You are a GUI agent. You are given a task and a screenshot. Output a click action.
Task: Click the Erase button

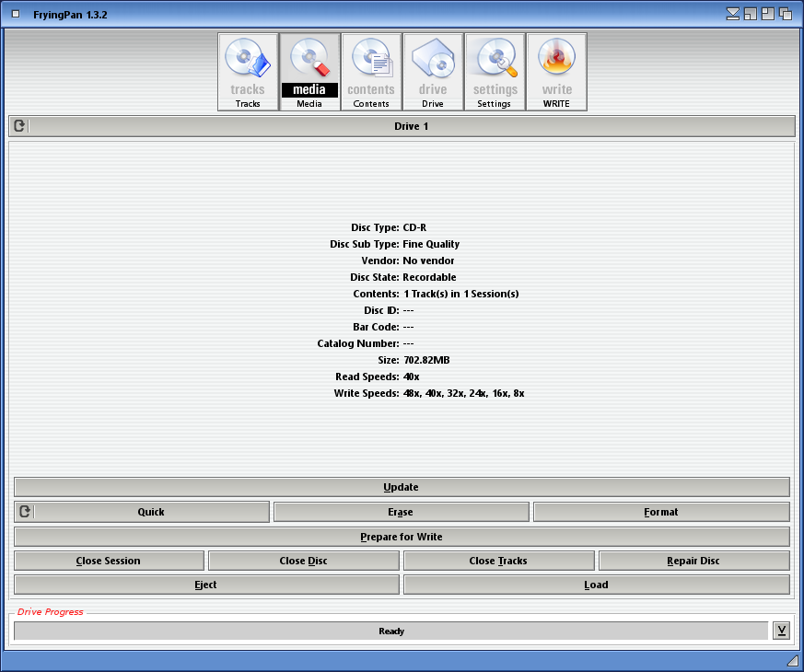click(x=401, y=512)
